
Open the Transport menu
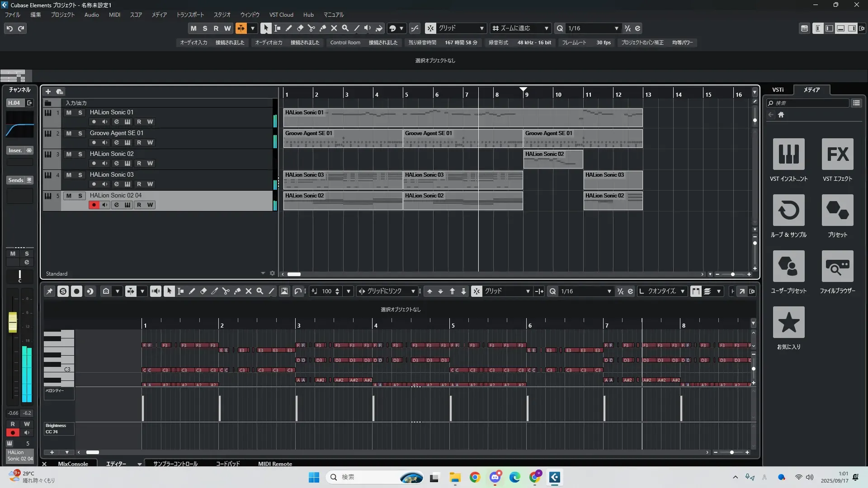(x=190, y=15)
